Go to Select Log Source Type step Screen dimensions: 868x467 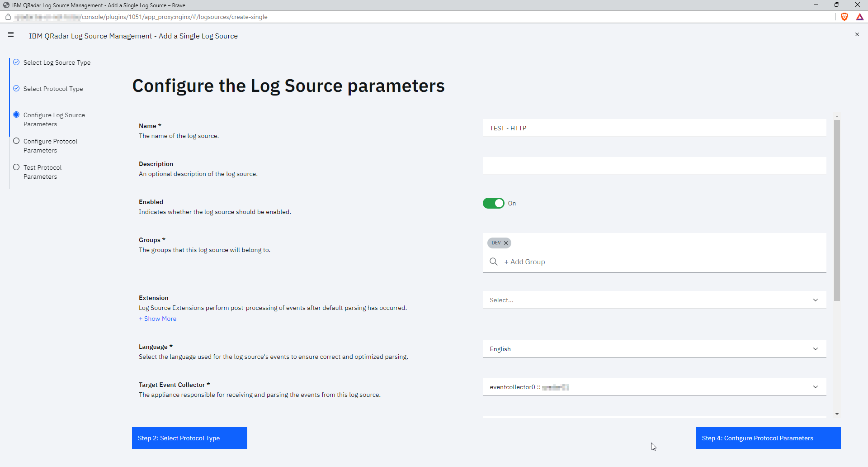click(x=57, y=62)
